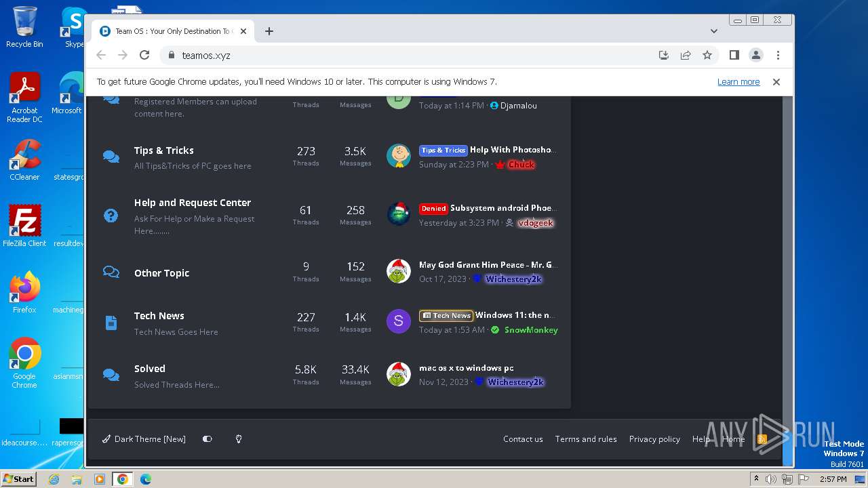The image size is (868, 488).
Task: Open the Subsystem android Phoe... thread
Action: 503,208
